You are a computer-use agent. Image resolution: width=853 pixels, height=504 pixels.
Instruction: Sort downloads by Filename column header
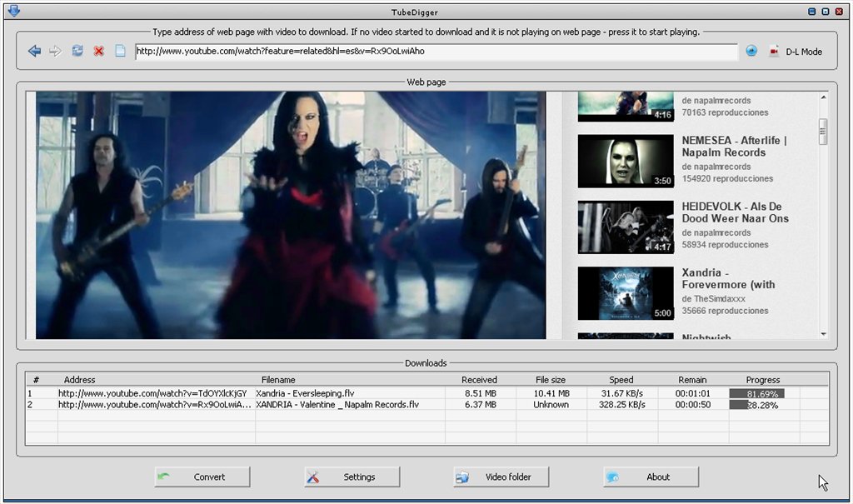click(x=278, y=380)
